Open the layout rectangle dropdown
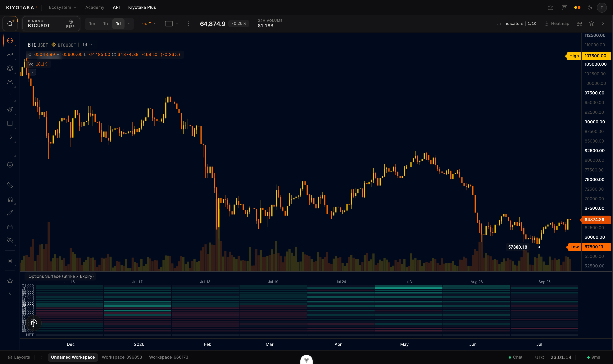Viewport: 613px width, 364px height. point(172,24)
